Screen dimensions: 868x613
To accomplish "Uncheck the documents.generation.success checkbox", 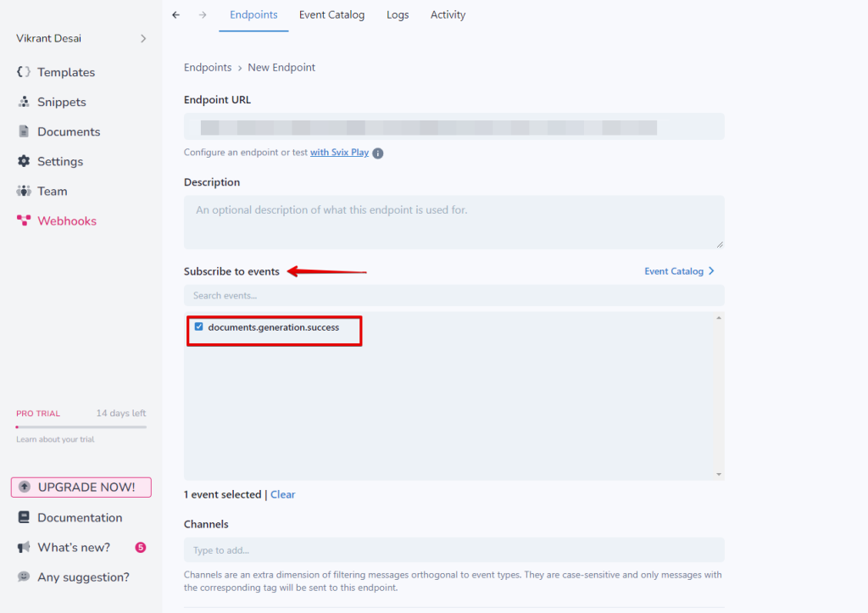I will coord(198,326).
